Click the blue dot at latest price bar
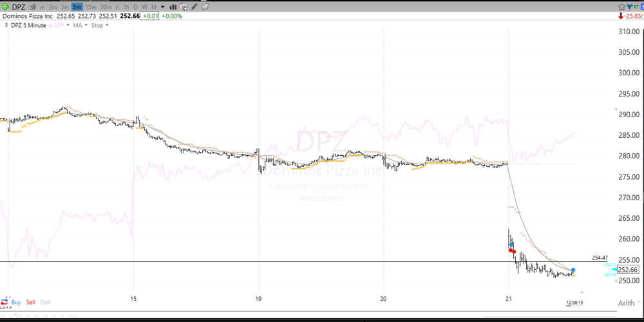 [x=573, y=270]
